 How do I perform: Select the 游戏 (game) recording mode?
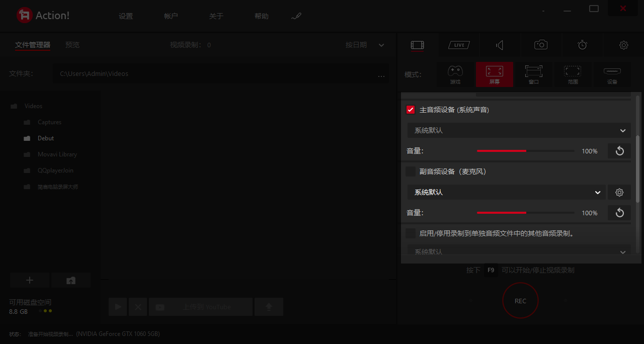[455, 74]
